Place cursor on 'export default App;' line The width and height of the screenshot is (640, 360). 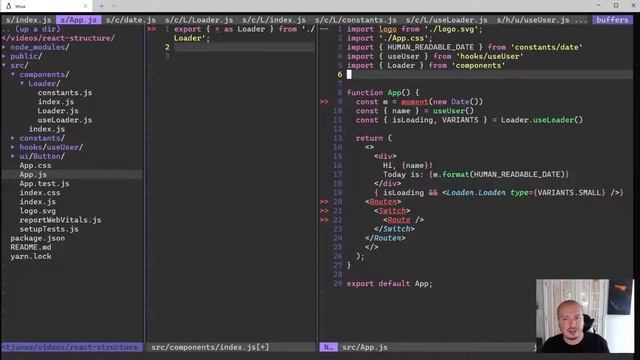tap(389, 284)
